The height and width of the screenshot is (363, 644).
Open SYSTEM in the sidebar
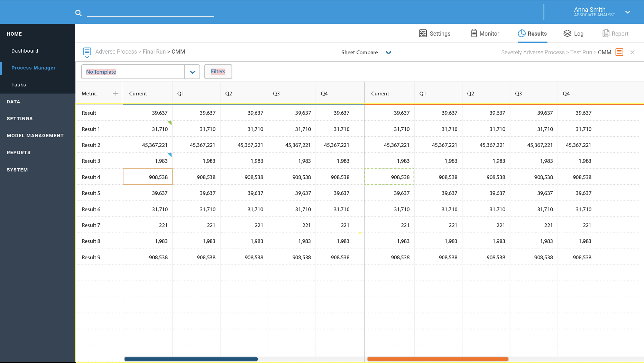tap(17, 170)
